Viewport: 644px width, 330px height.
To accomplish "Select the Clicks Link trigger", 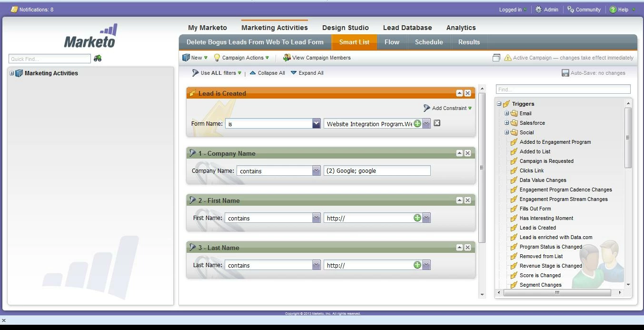I will click(x=532, y=170).
